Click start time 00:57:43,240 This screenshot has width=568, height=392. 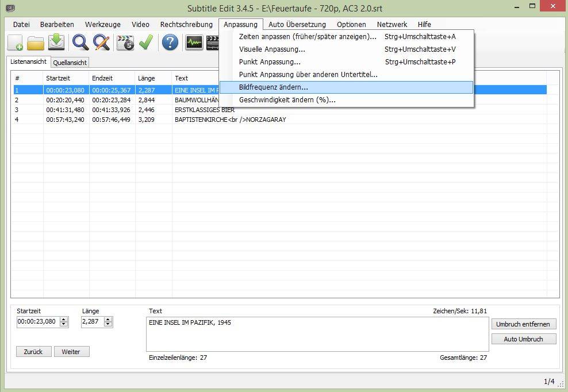click(65, 120)
